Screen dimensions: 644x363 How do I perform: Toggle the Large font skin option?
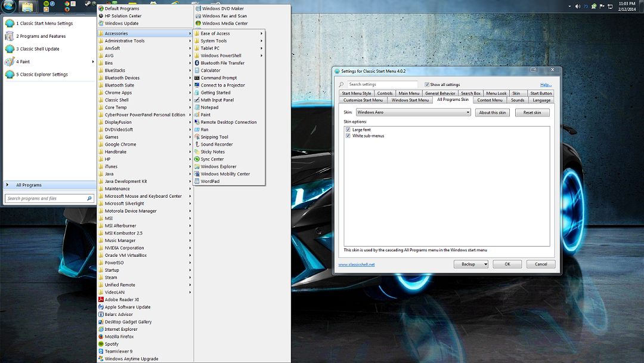348,130
